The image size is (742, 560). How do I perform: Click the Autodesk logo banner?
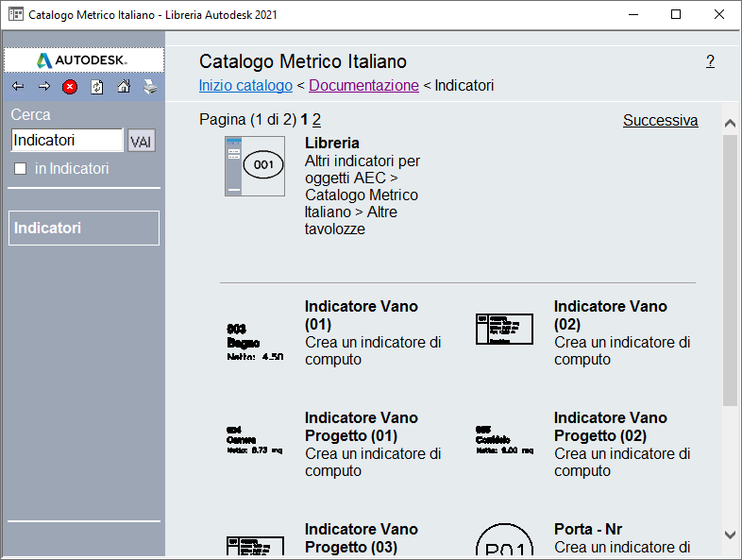point(83,59)
